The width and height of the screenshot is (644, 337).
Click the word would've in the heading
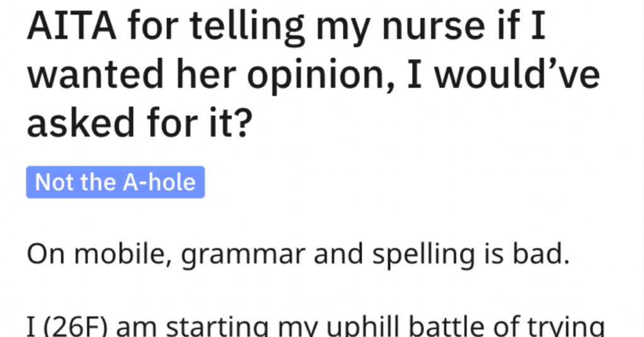click(x=517, y=74)
